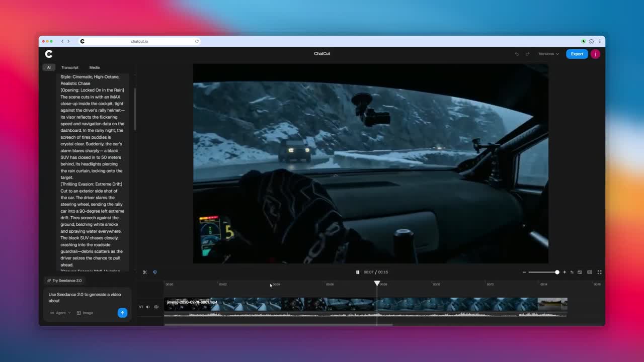
Task: Open the user profile avatar
Action: 595,54
